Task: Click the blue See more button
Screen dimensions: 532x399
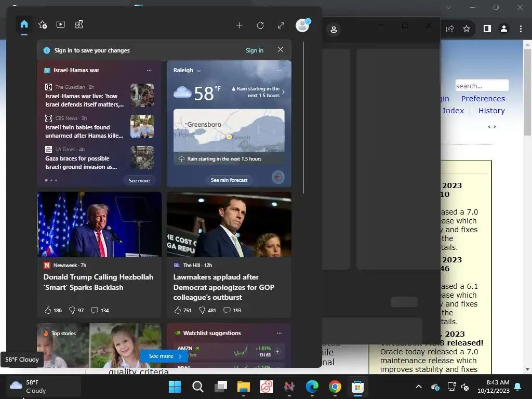Action: (165, 356)
